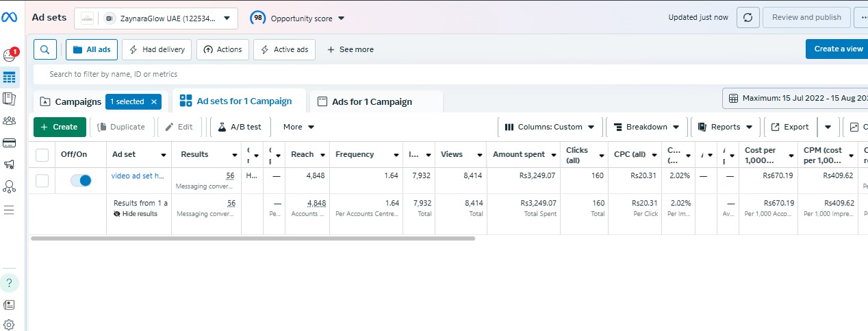Open Billing card icon in sidebar
Screen dimensions: 868x331
pyautogui.click(x=10, y=143)
